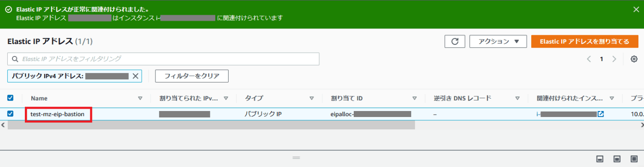Focus the Elastic IP filter search field

tap(163, 59)
